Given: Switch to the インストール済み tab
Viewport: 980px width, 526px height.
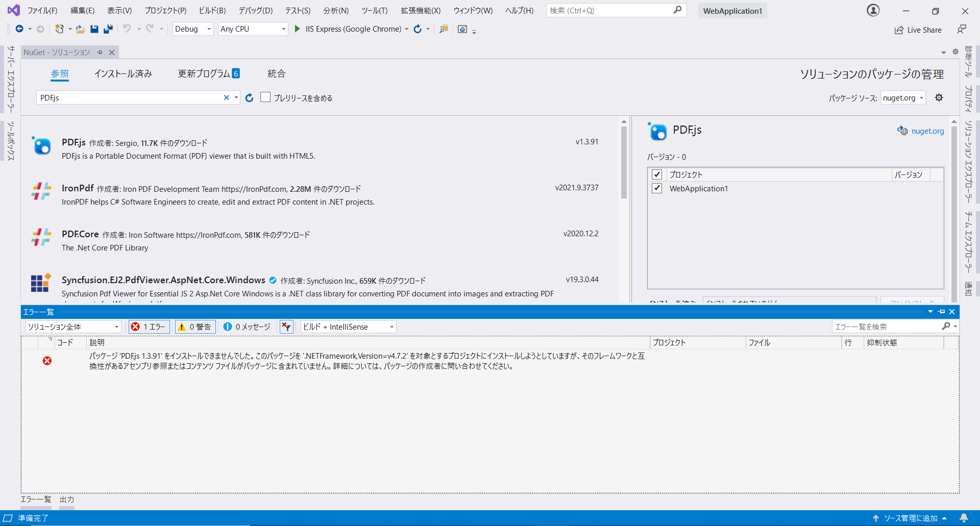Looking at the screenshot, I should [x=124, y=73].
